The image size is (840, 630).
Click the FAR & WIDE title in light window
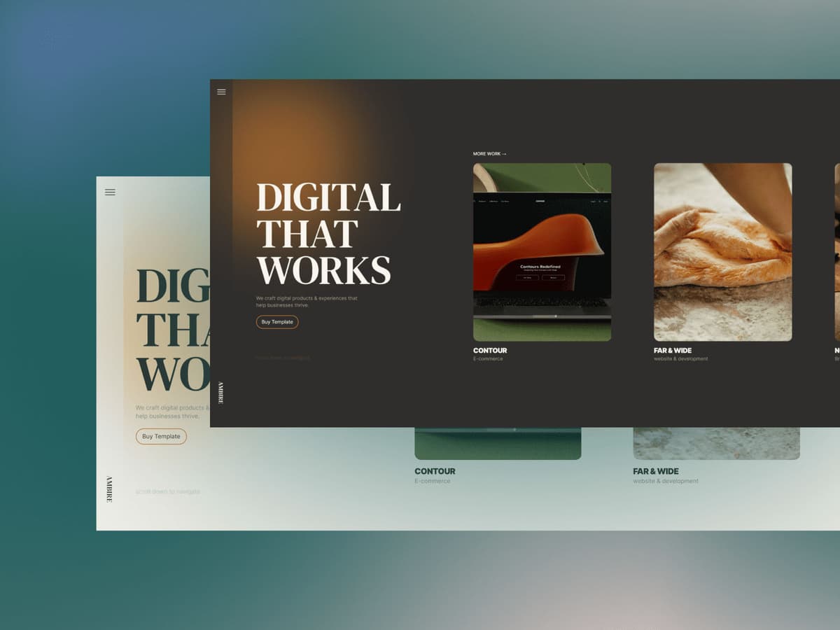tap(656, 471)
